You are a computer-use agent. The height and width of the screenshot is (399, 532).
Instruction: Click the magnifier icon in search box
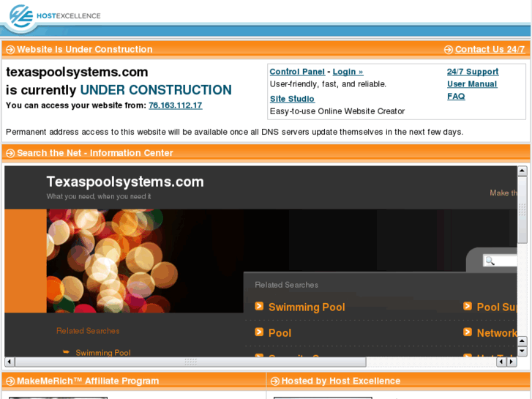click(x=490, y=261)
